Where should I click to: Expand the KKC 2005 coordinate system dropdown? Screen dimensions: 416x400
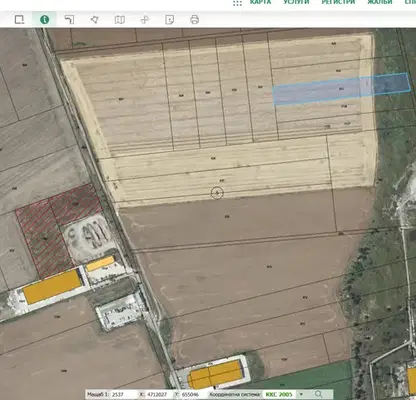point(301,395)
